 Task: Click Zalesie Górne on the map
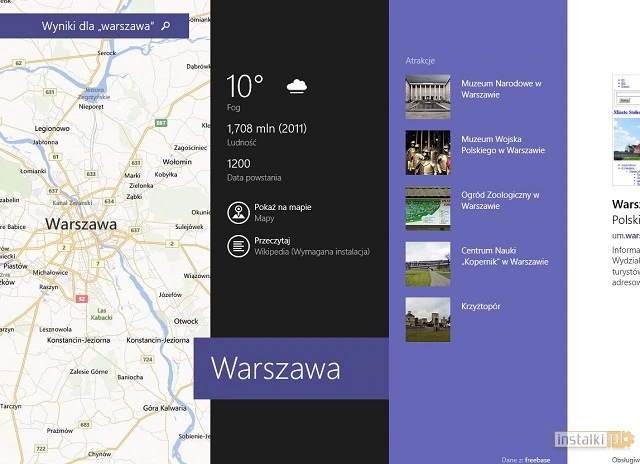pos(89,372)
